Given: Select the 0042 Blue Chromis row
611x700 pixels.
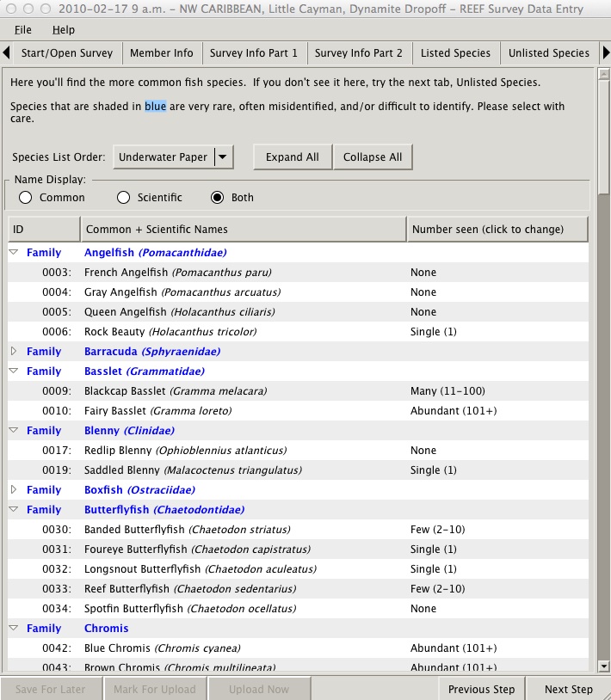Looking at the screenshot, I should point(299,648).
